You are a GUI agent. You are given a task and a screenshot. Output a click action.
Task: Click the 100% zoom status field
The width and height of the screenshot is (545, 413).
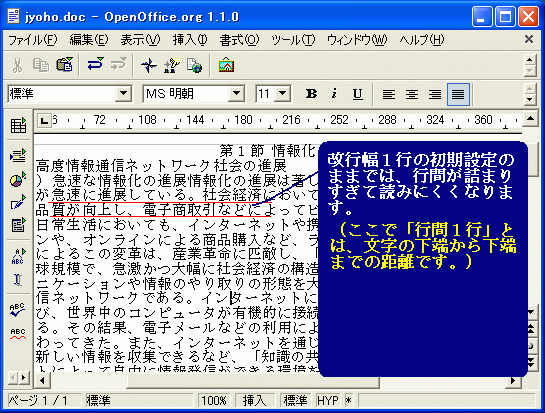pos(213,401)
